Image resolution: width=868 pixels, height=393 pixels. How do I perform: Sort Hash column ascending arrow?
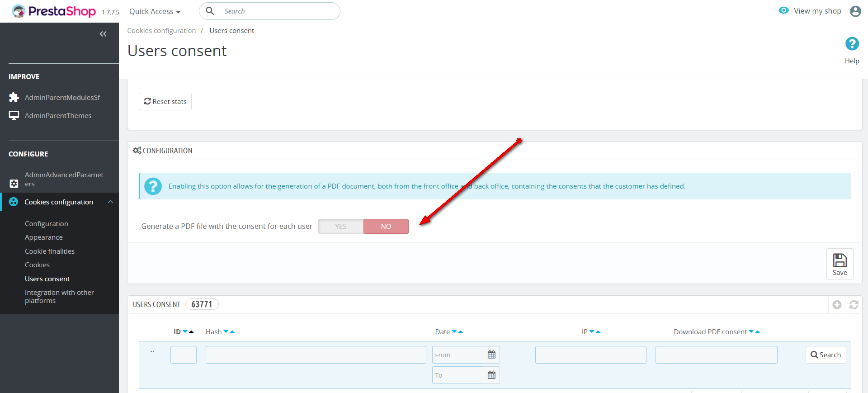click(232, 332)
